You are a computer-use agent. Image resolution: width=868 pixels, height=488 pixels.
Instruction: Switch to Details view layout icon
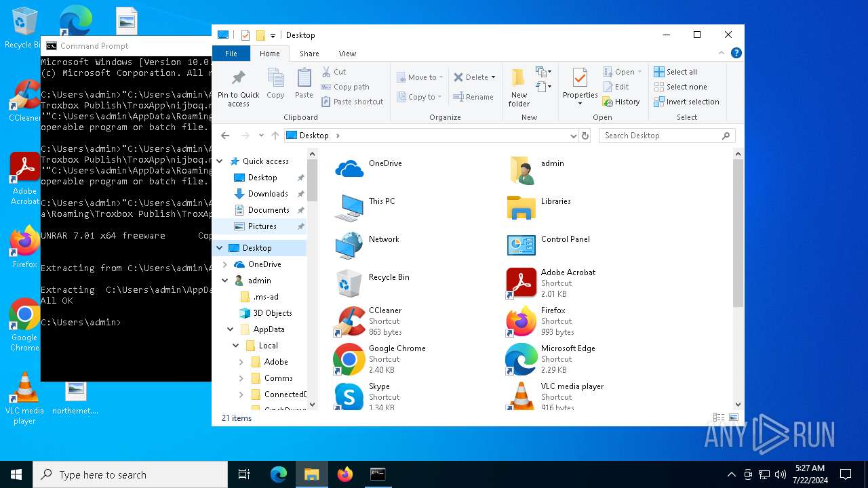pos(719,418)
